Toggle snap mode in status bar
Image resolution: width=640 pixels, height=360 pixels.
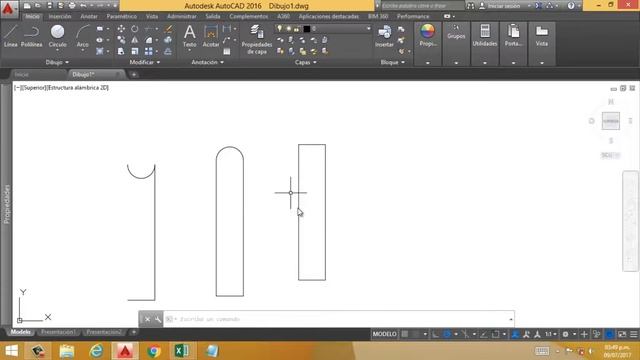point(416,334)
